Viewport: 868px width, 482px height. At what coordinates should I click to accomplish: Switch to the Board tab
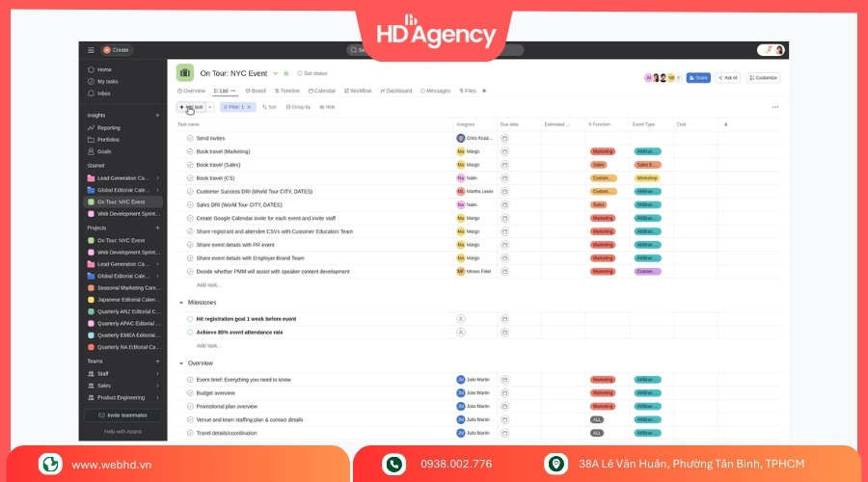[x=256, y=91]
